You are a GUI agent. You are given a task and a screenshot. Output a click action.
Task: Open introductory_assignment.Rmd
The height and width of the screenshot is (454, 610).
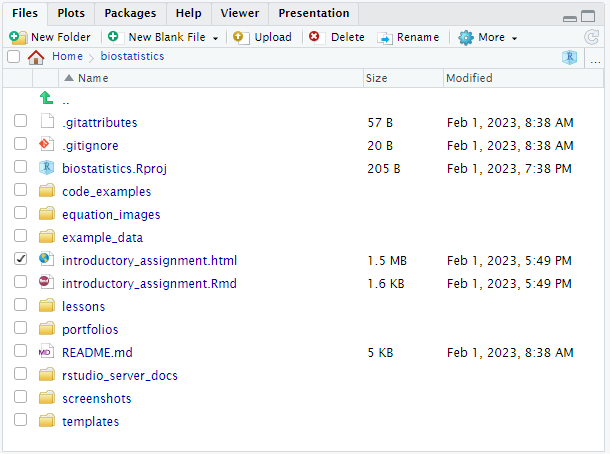coord(149,284)
